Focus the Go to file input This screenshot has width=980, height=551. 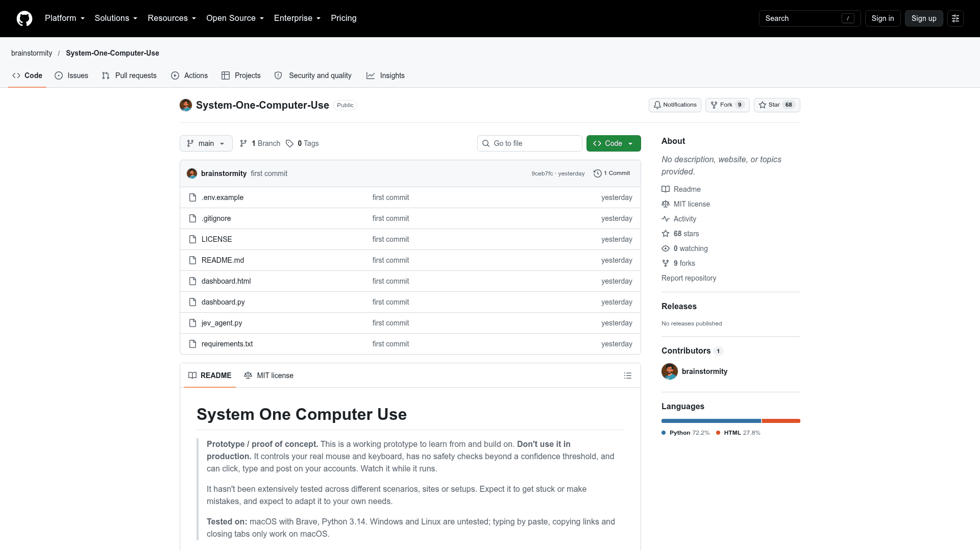530,143
